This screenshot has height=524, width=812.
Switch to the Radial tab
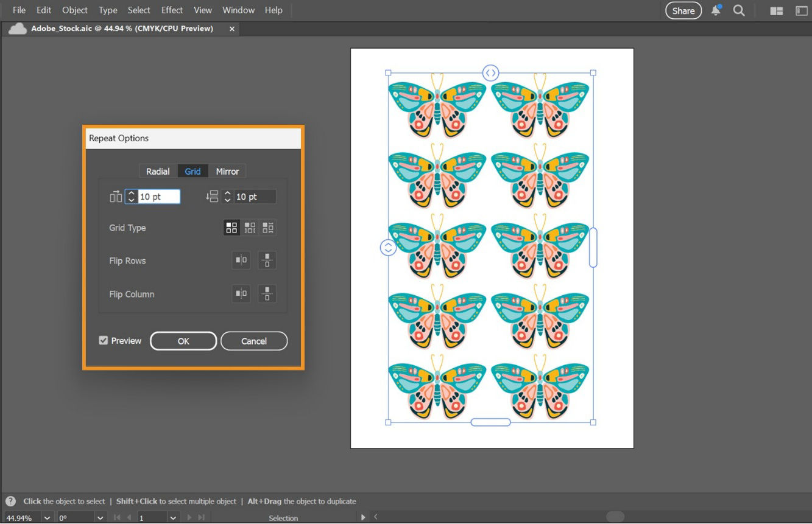click(x=157, y=171)
